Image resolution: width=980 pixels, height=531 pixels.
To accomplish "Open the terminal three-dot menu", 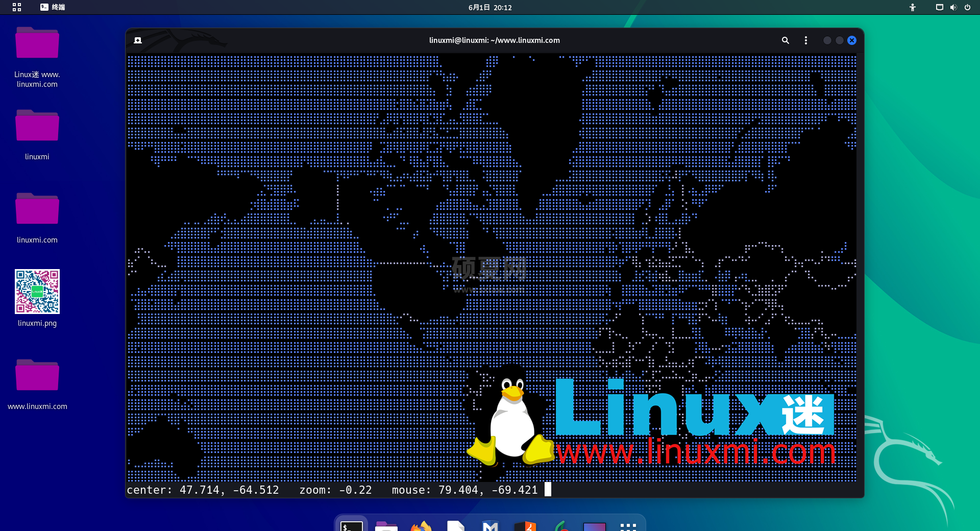I will tap(806, 40).
